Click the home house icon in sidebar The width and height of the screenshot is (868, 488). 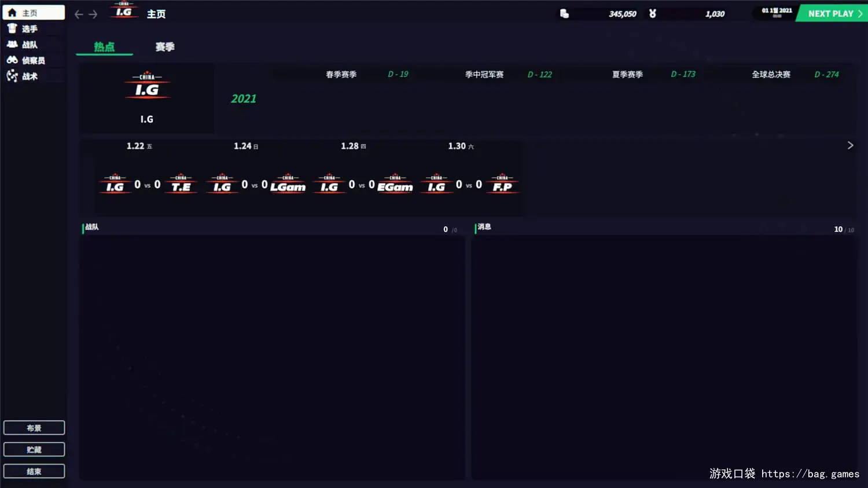12,13
